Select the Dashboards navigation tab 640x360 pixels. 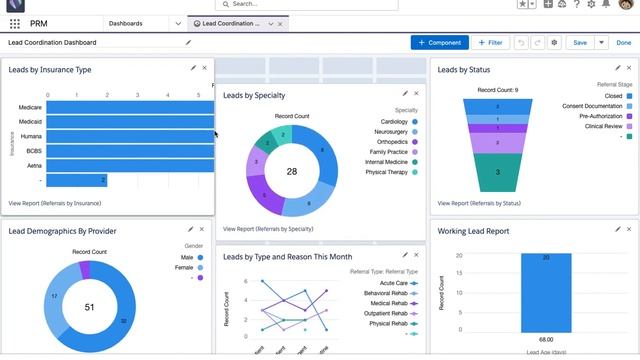point(126,24)
